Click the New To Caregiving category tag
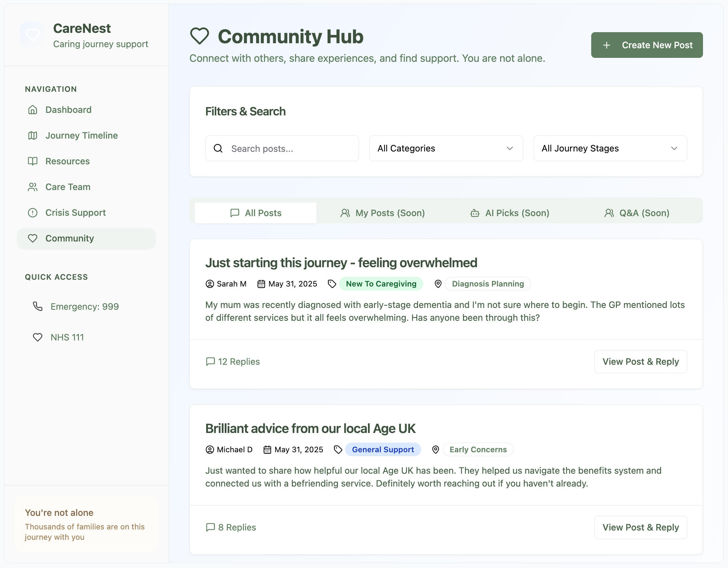The width and height of the screenshot is (728, 568). (x=381, y=284)
